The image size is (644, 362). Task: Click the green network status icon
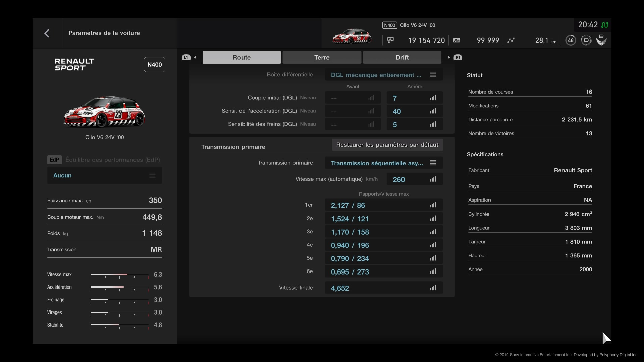(605, 25)
